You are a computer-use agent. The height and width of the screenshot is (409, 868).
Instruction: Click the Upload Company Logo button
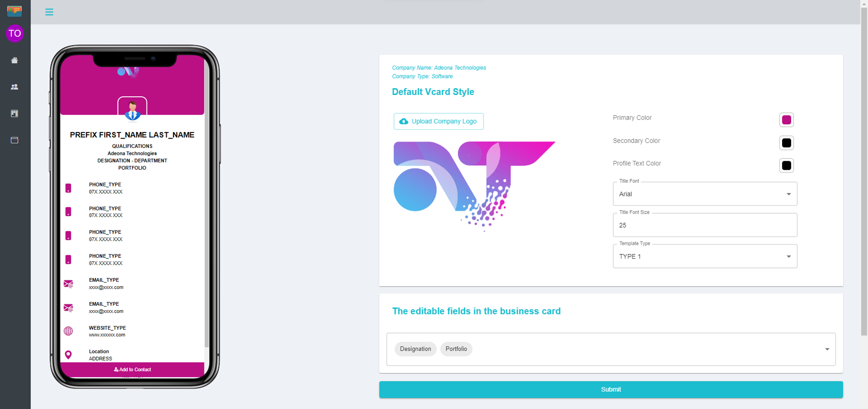click(438, 122)
